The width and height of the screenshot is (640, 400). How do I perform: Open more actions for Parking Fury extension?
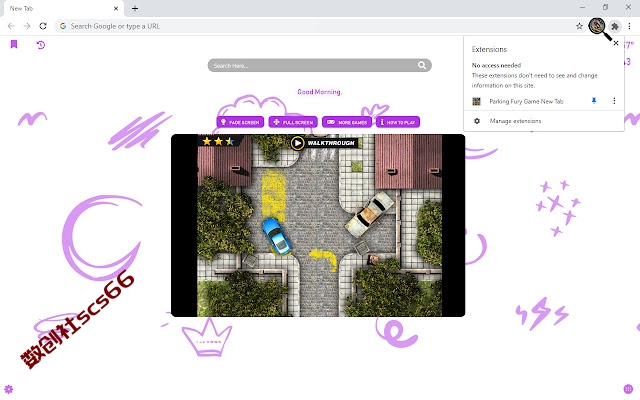coord(614,101)
